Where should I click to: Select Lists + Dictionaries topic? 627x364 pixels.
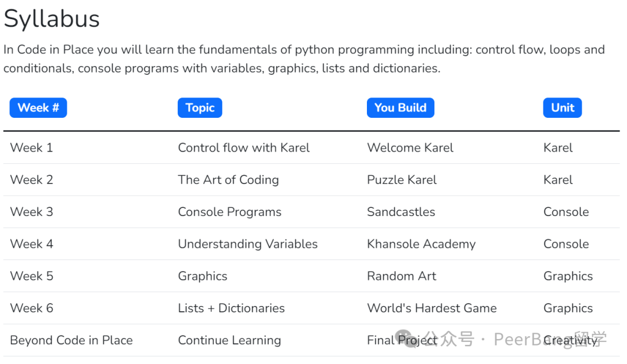[231, 308]
